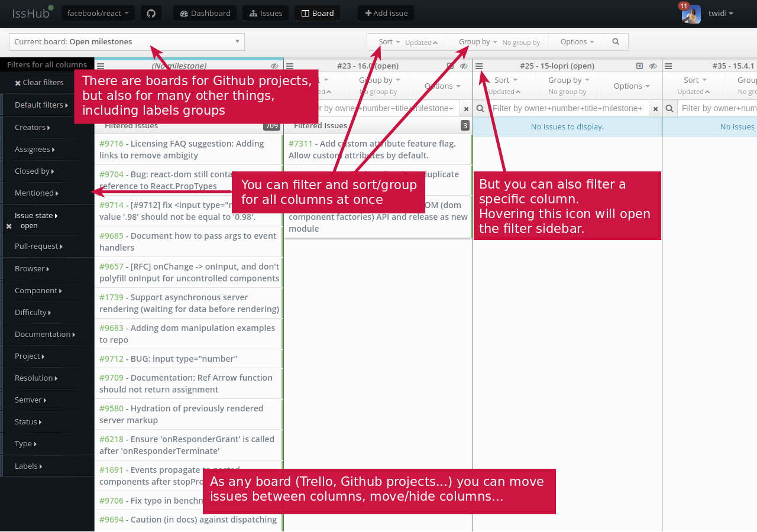This screenshot has height=532, width=757.
Task: Open issue #9716 Licensing FAQ suggestion
Action: 188,150
